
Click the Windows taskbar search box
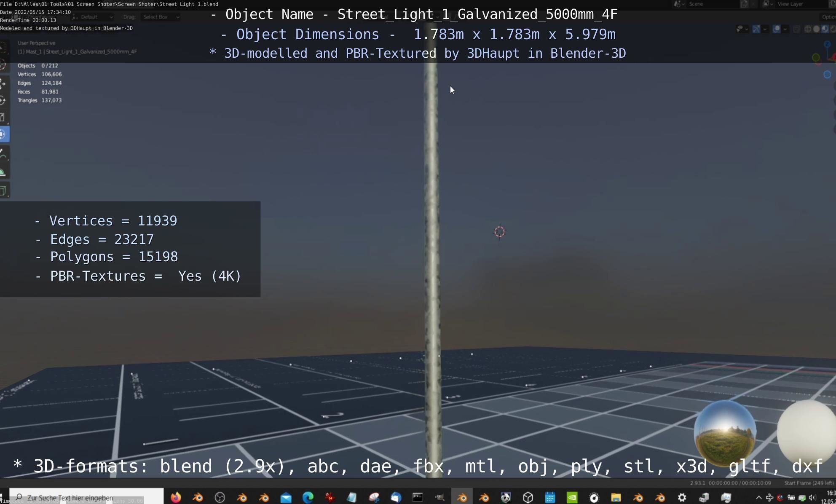(86, 497)
